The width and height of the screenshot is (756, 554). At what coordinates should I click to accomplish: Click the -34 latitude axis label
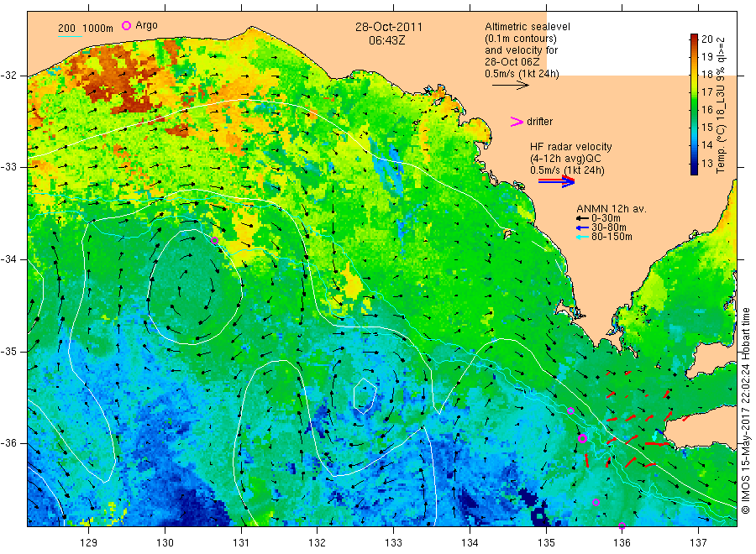click(8, 259)
